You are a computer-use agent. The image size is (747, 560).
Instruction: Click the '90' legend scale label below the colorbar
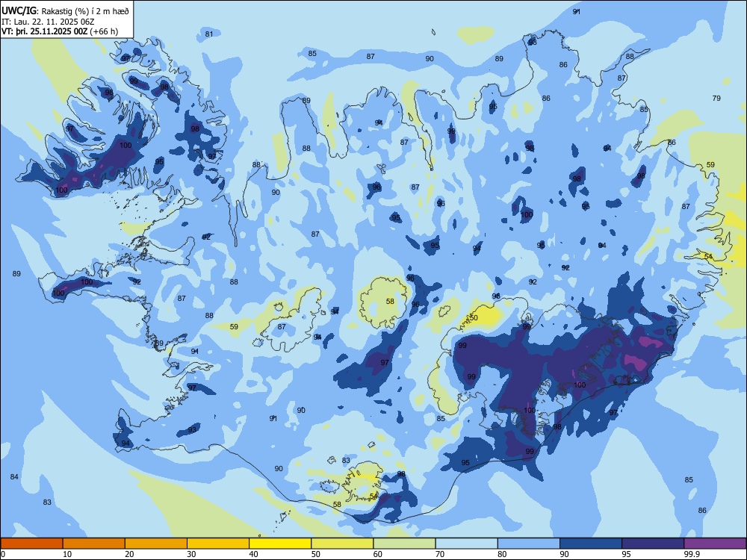pyautogui.click(x=564, y=554)
